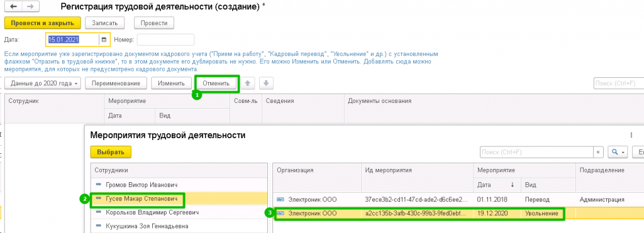Click event ID a2cc135b-3afb-430c-99b3 cell
The height and width of the screenshot is (233, 644).
point(416,214)
